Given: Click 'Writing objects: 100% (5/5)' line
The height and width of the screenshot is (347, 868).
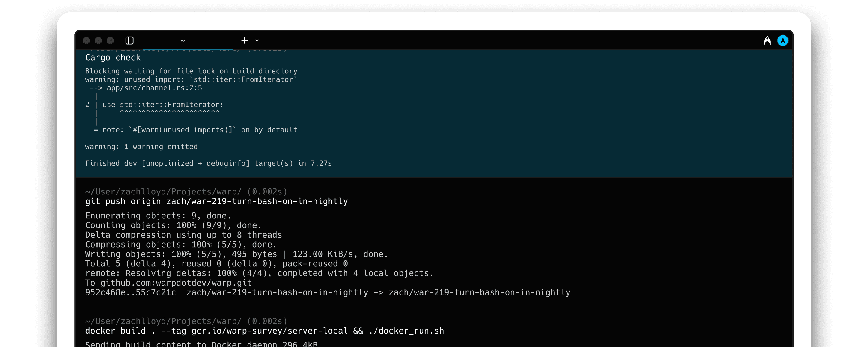Looking at the screenshot, I should pos(236,254).
